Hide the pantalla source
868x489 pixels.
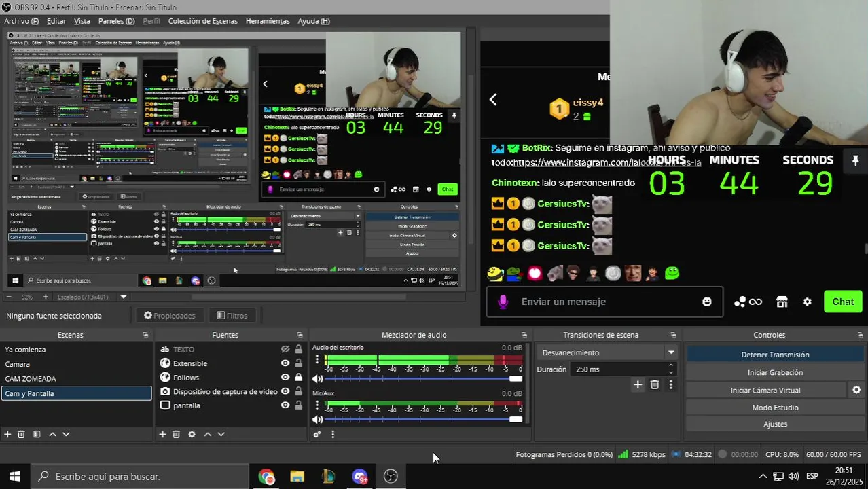(x=285, y=405)
